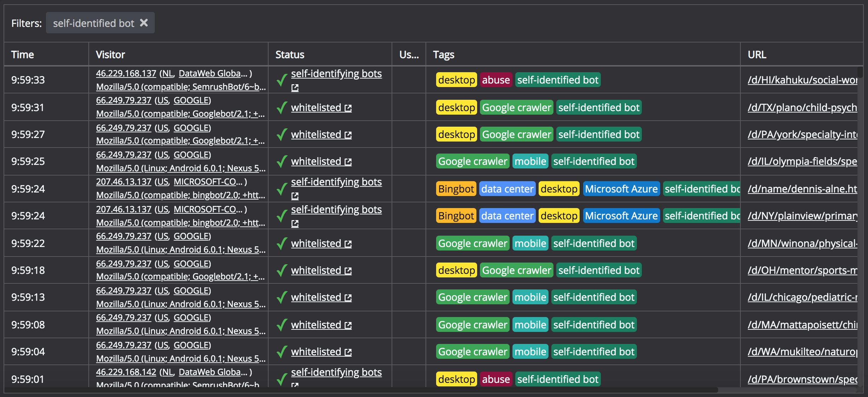Select the Bingbot tag in dennis-alne row

click(x=456, y=189)
